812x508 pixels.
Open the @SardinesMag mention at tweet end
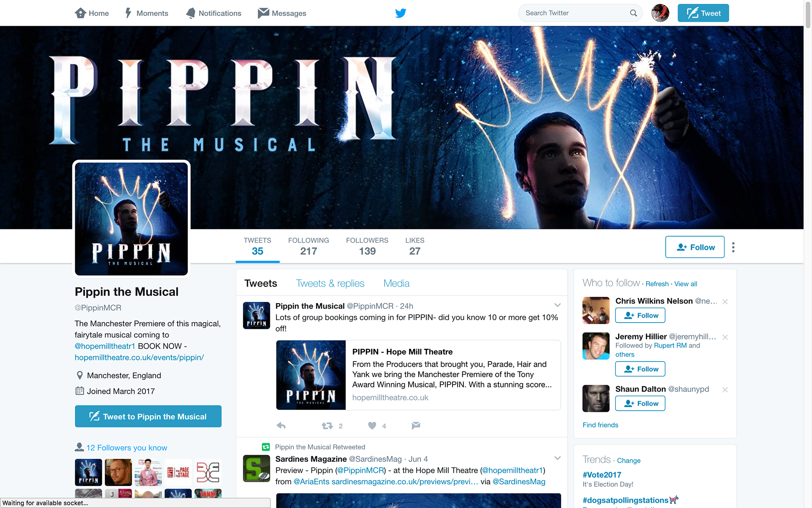(x=519, y=482)
